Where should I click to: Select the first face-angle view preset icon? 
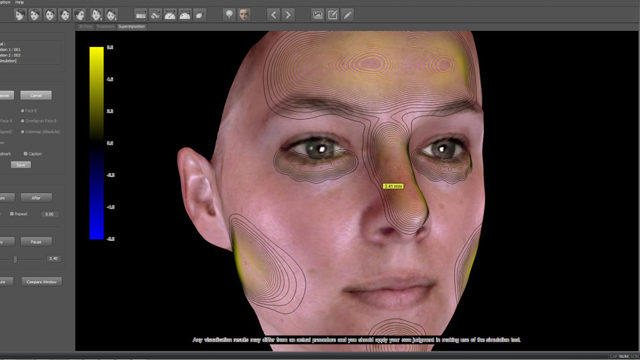coord(20,15)
